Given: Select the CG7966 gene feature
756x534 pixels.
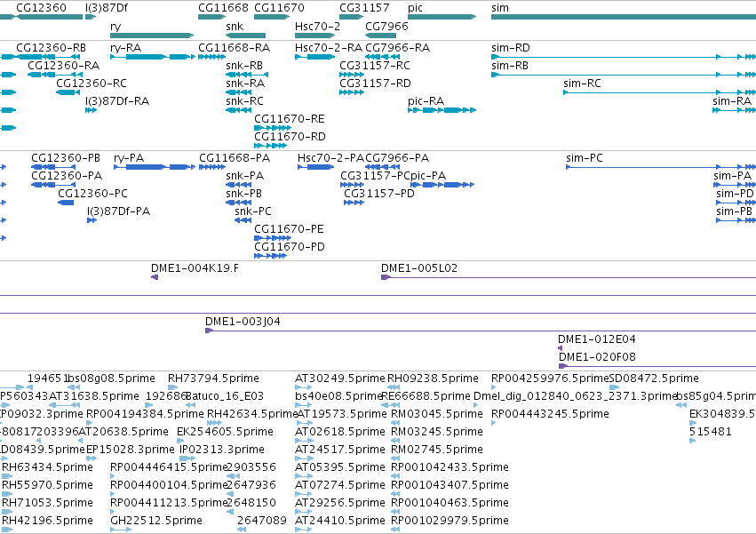Looking at the screenshot, I should point(380,36).
